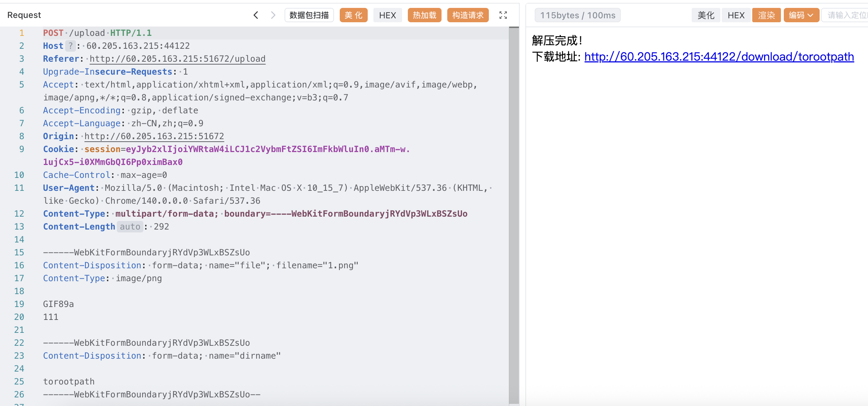Screen dimensions: 868x406
Task: Click the 115bytes / 100ms response badge
Action: click(x=578, y=15)
